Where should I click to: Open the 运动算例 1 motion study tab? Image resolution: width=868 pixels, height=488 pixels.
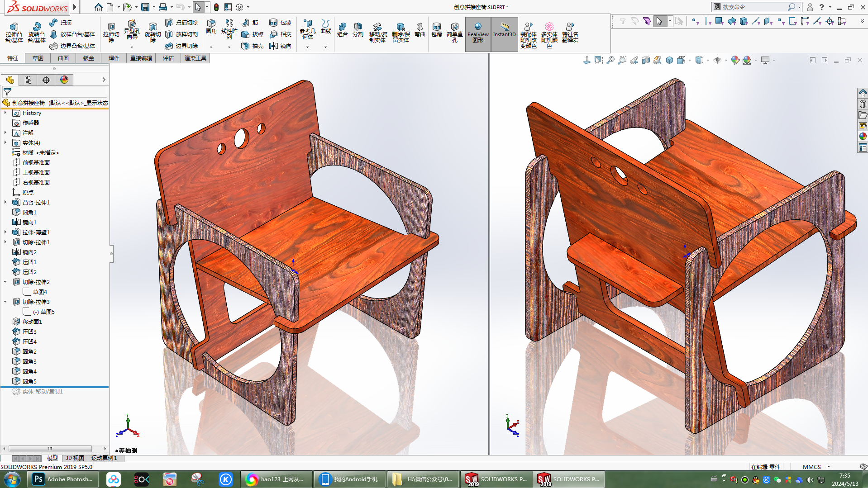click(105, 458)
